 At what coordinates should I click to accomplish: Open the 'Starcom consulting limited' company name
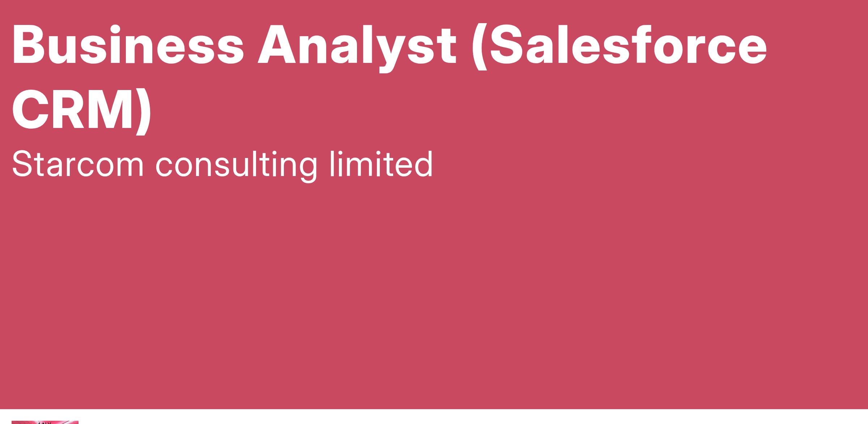click(222, 164)
